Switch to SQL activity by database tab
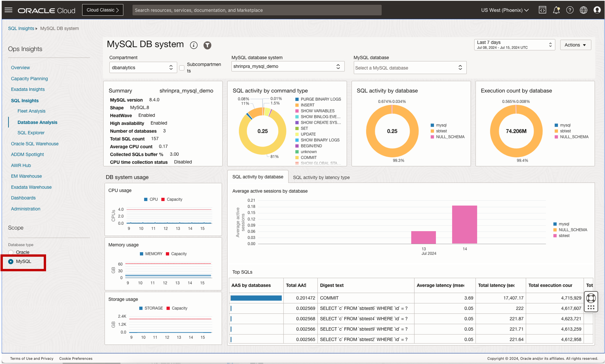605x364 pixels. click(258, 177)
